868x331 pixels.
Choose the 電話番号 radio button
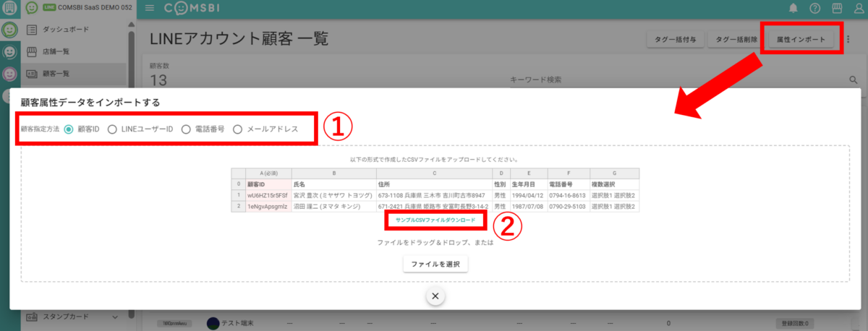point(186,129)
